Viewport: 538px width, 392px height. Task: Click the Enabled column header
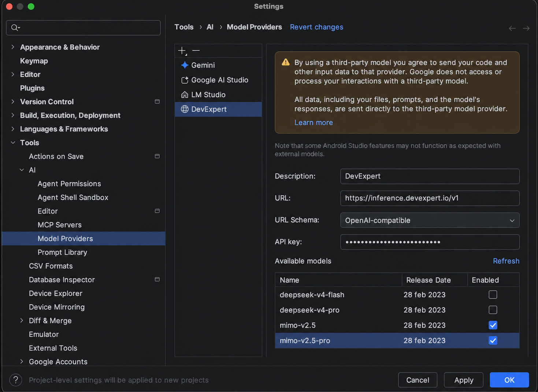(493, 280)
